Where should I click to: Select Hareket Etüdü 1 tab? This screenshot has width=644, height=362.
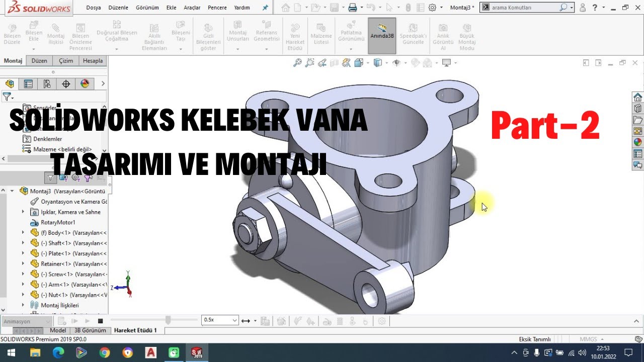pos(135,330)
